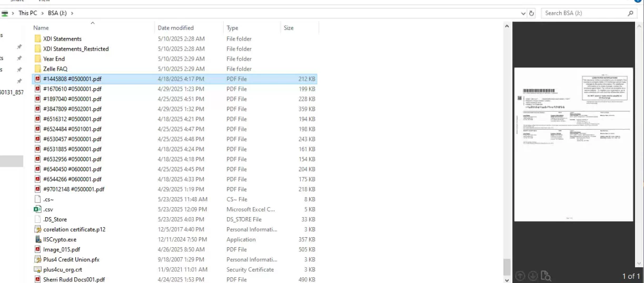Click the IISCrypto.exe application icon
The height and width of the screenshot is (283, 644).
point(37,239)
